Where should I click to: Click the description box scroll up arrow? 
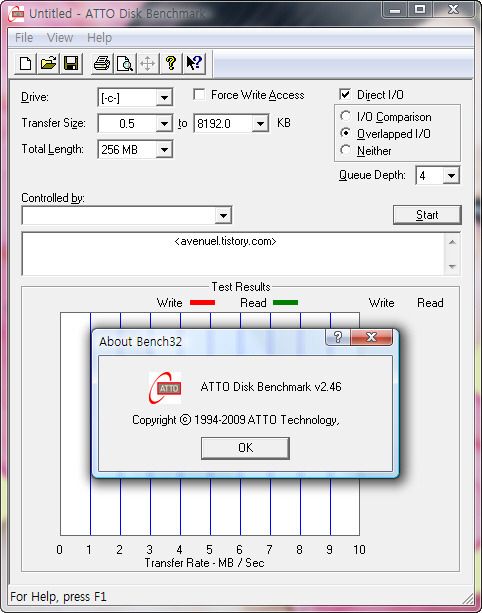[452, 242]
